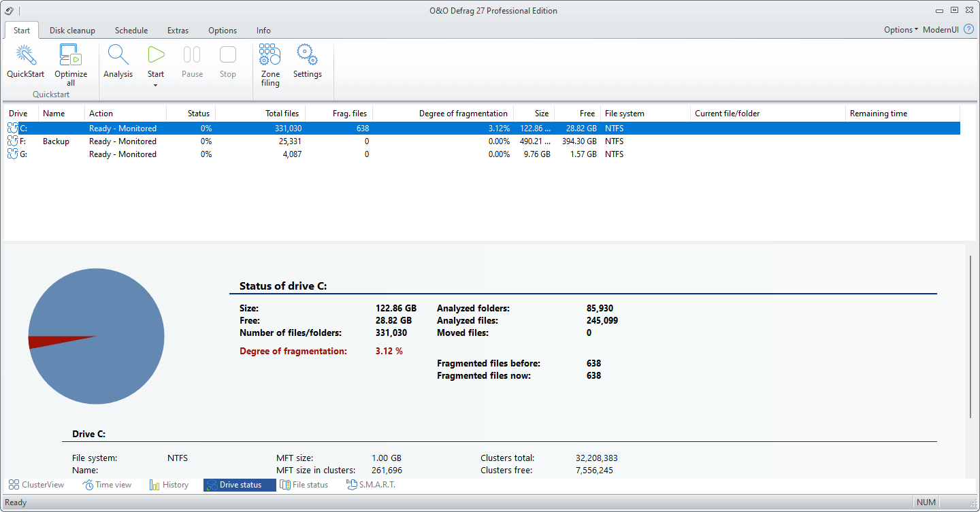Click MFT size value 1.00 GB
The height and width of the screenshot is (512, 980).
click(387, 458)
